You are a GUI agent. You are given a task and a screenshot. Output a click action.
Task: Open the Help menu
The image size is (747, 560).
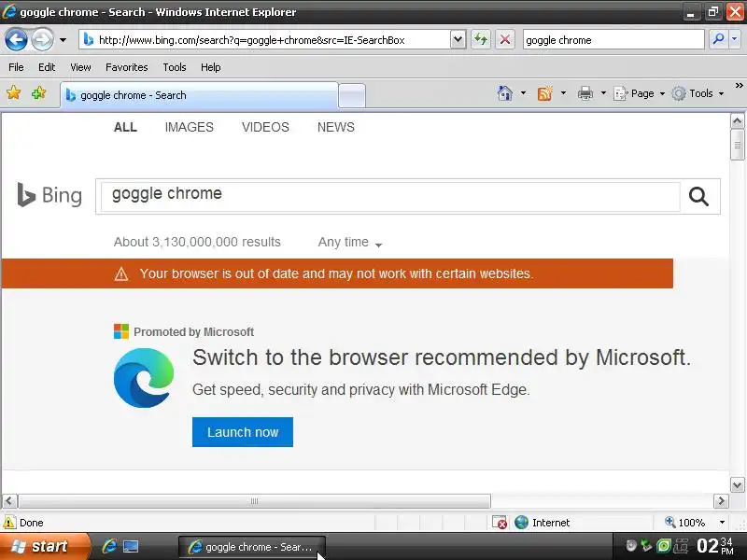click(x=211, y=67)
